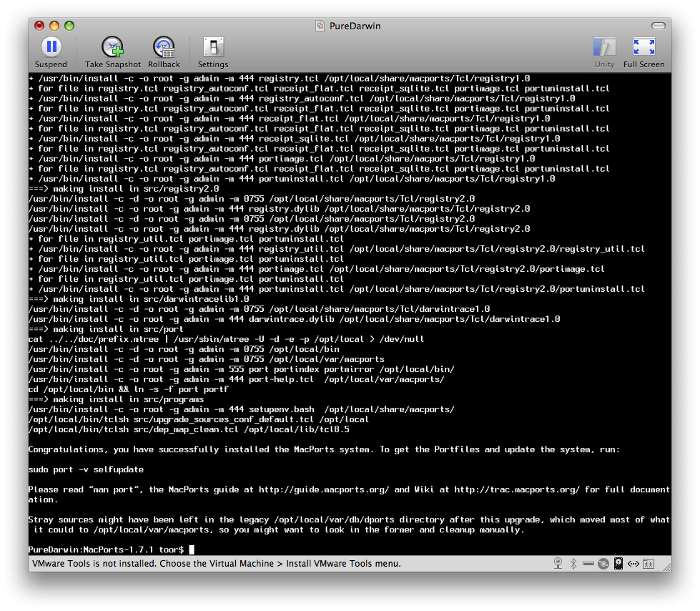Image resolution: width=700 pixels, height=611 pixels.
Task: Suspend the PureDarwin virtual machine
Action: [51, 52]
